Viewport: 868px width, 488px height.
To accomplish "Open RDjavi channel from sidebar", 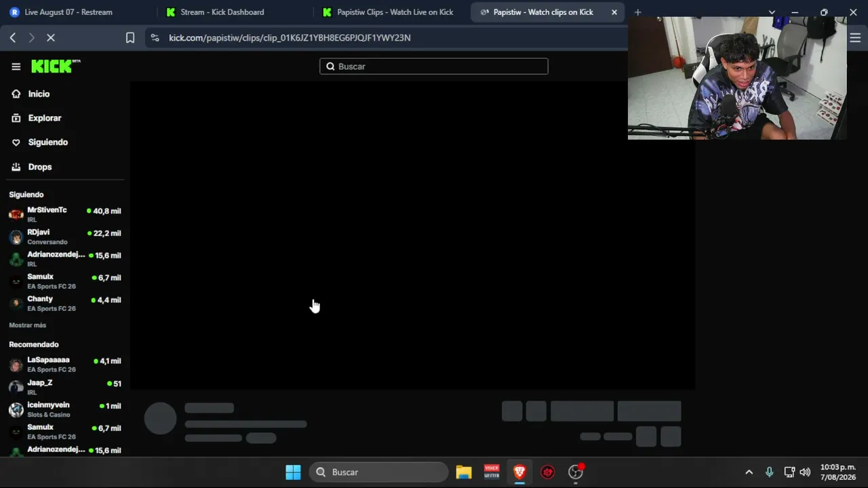I will point(65,237).
